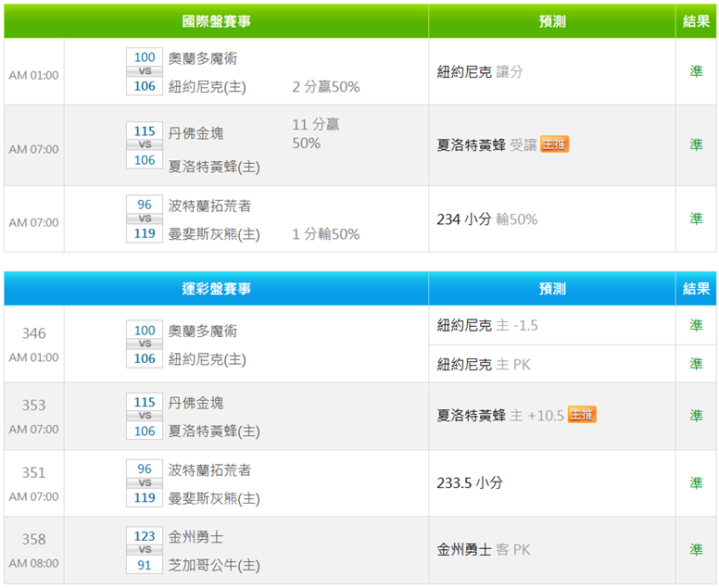
Task: Click the 準 result for 233.5 小分
Action: coord(696,482)
